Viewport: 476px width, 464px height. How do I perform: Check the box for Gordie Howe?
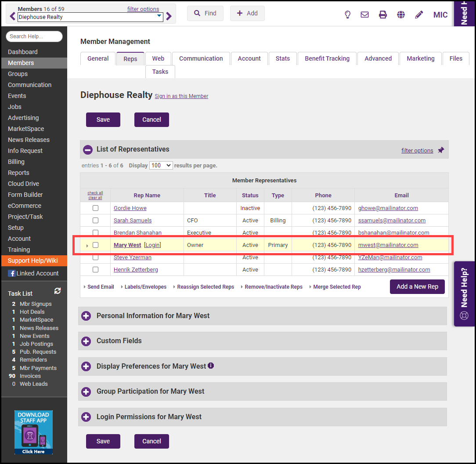[95, 208]
